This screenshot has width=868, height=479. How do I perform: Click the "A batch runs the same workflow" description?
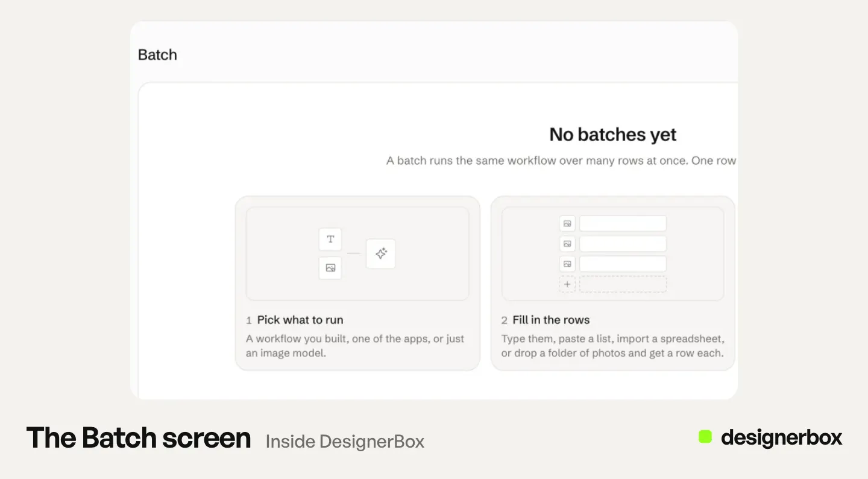pos(561,161)
